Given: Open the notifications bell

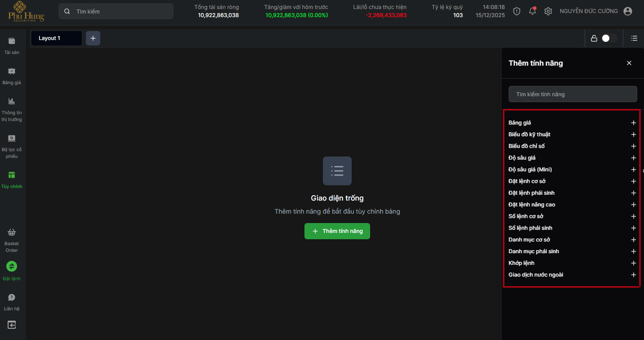Looking at the screenshot, I should pyautogui.click(x=532, y=11).
